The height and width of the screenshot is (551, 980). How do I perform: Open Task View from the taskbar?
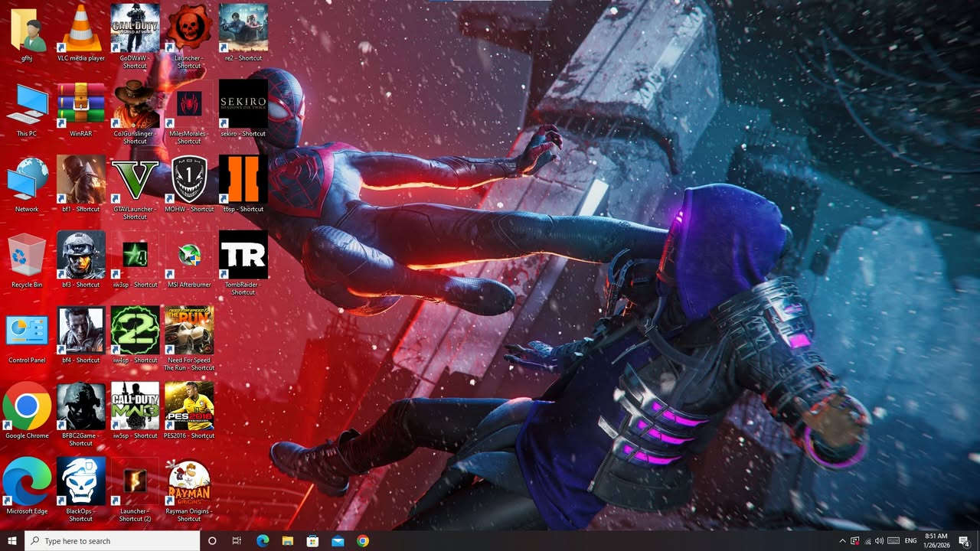point(237,541)
